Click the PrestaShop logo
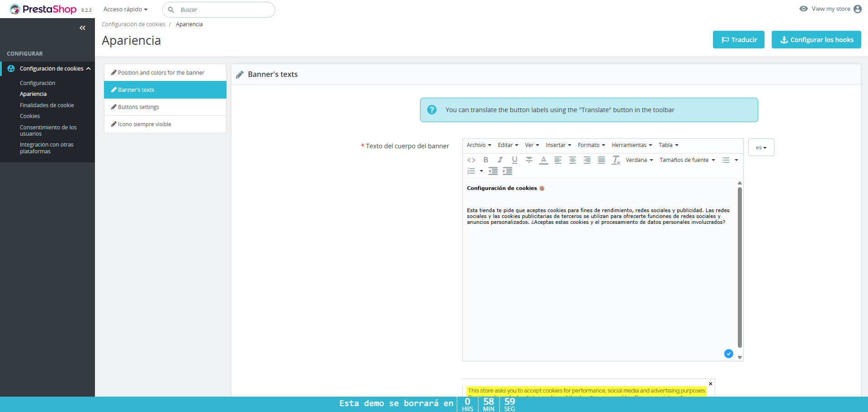This screenshot has width=868, height=412. 43,9
